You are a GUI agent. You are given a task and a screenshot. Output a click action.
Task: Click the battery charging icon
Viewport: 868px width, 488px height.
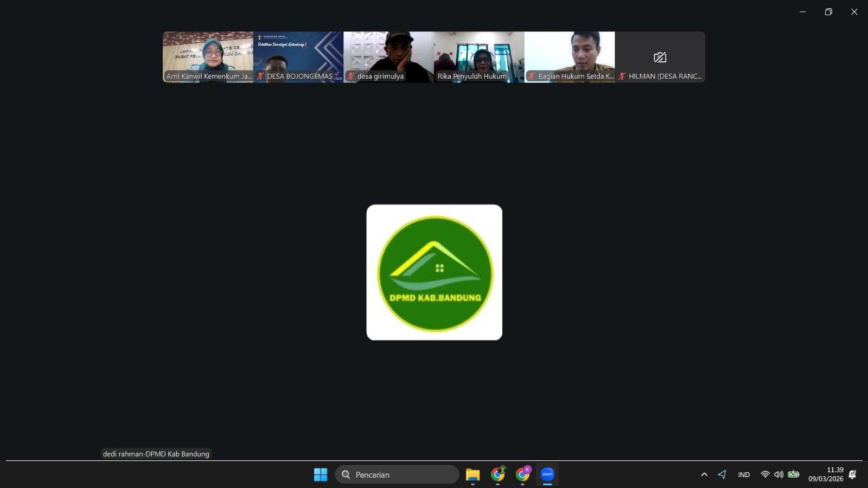pos(793,474)
